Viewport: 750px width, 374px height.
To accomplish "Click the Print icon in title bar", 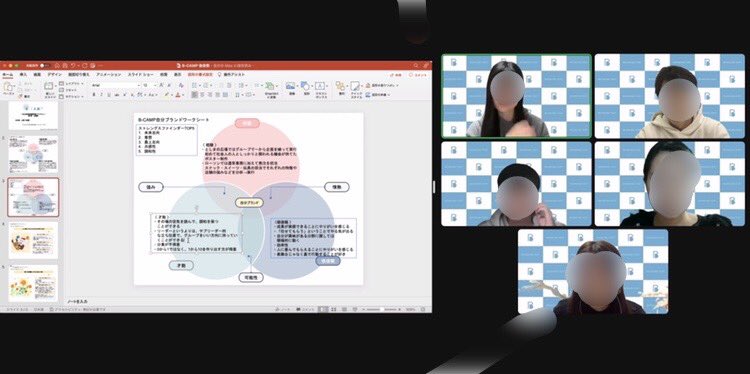I will coord(92,65).
